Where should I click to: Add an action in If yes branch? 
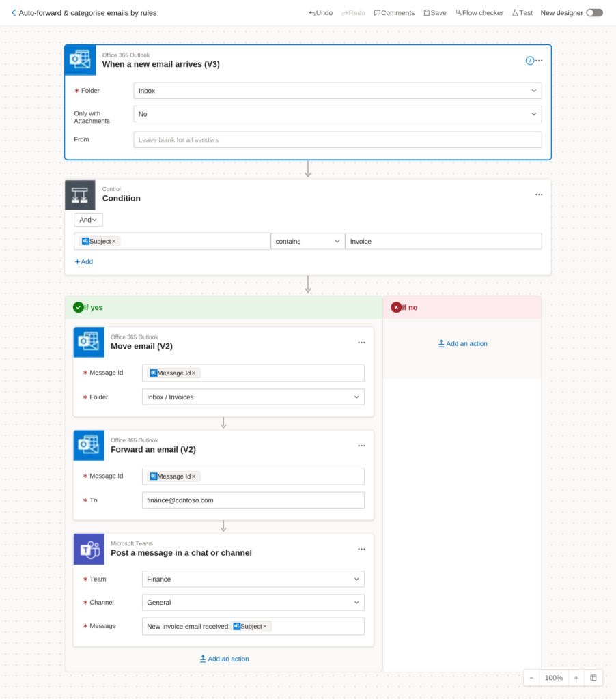pyautogui.click(x=225, y=659)
